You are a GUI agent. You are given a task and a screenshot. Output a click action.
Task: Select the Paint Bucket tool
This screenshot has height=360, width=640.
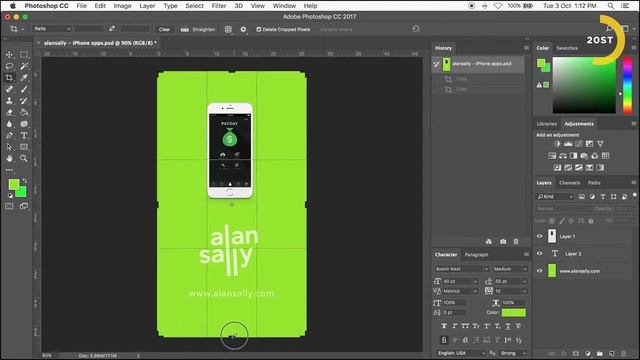click(24, 112)
